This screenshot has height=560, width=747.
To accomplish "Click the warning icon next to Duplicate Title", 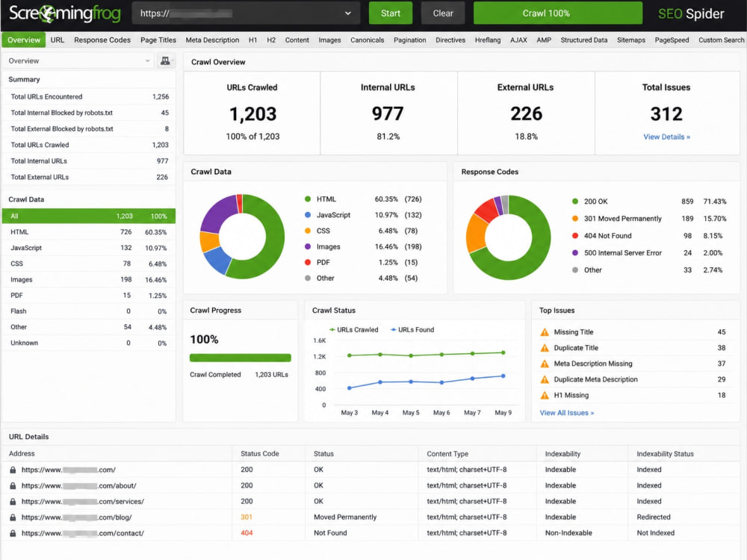I will tap(545, 348).
